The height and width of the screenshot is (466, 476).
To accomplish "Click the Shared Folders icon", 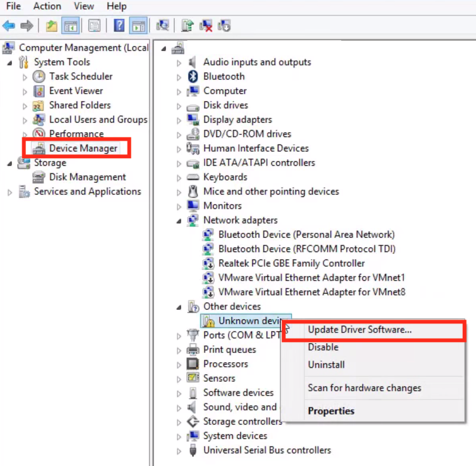I will (x=38, y=105).
